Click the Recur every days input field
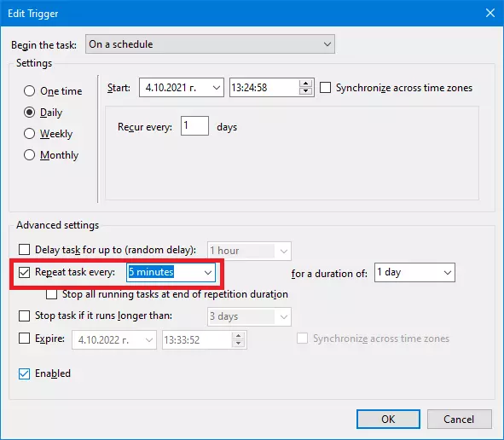This screenshot has height=440, width=504. click(194, 125)
